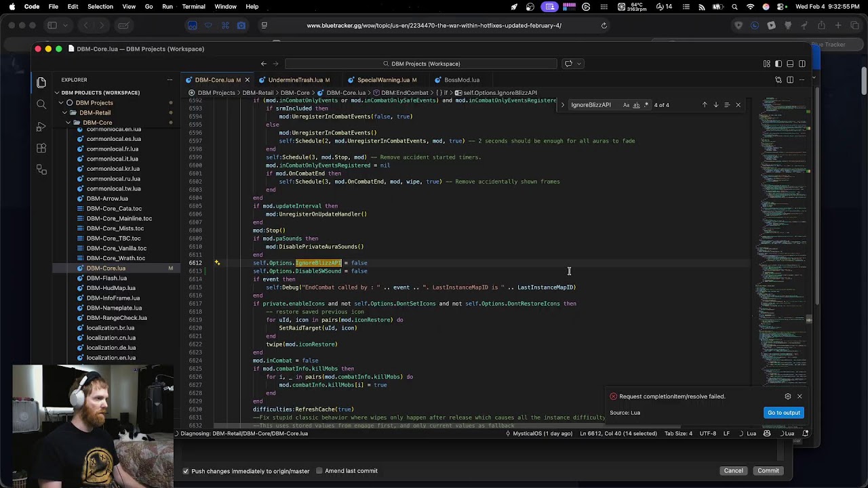Click Go to output button
The image size is (868, 488).
(x=783, y=413)
